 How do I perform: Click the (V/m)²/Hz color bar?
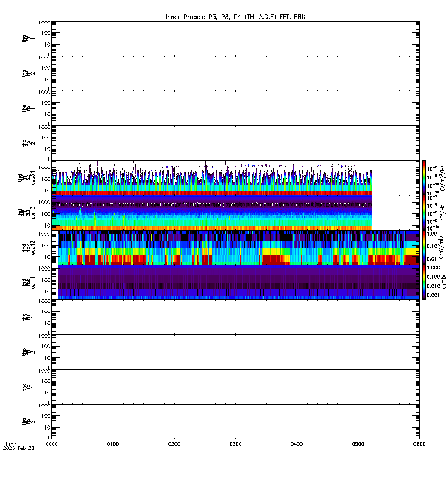pos(424,177)
